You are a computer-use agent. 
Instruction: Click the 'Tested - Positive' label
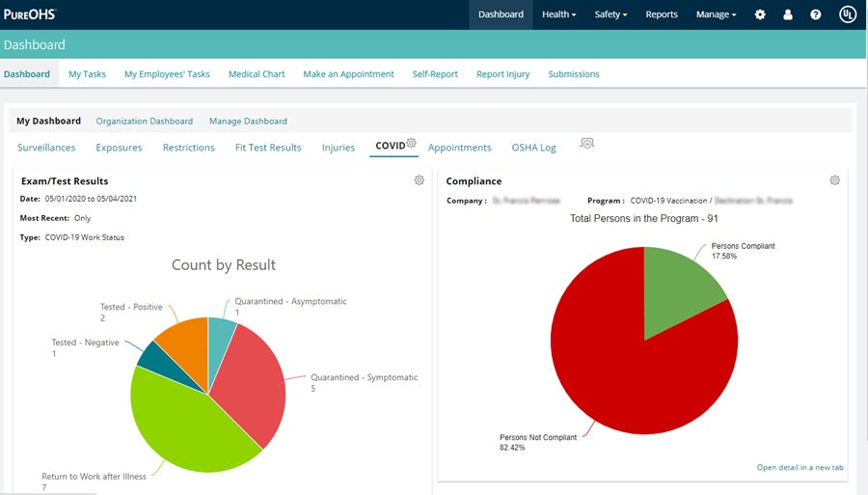[131, 307]
